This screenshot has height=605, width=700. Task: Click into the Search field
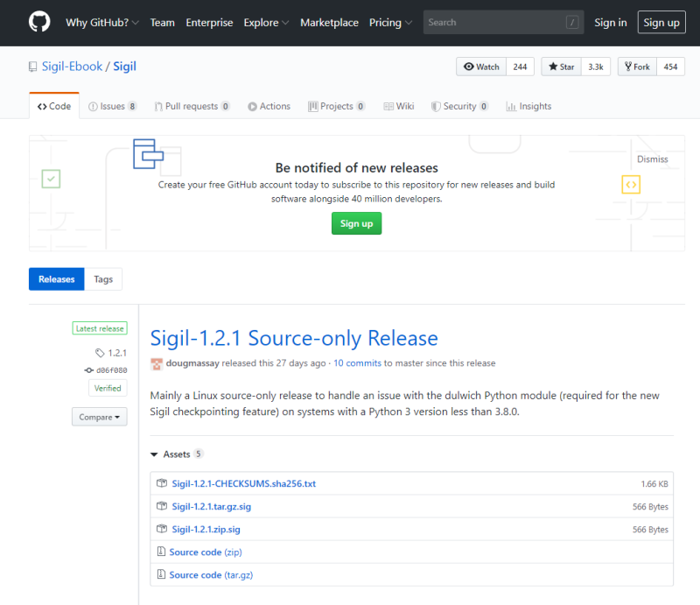pyautogui.click(x=503, y=23)
